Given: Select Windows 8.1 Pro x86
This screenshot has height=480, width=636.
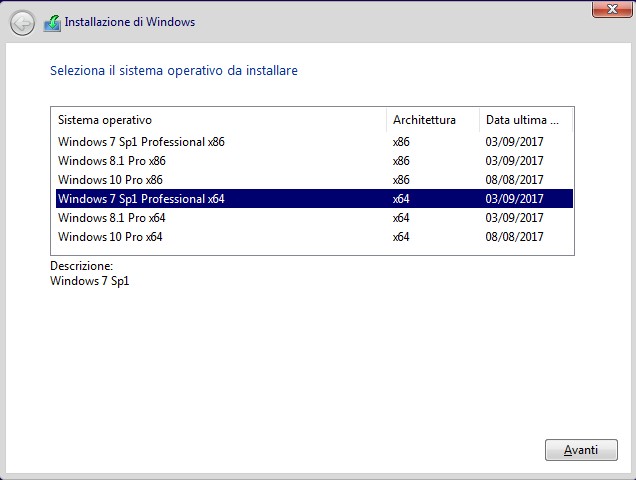Looking at the screenshot, I should coord(314,161).
